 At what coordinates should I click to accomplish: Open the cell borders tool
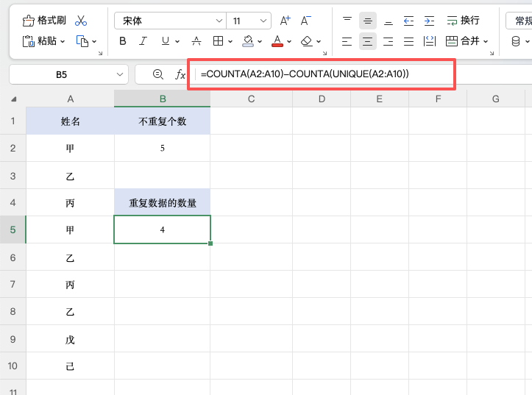coord(219,41)
